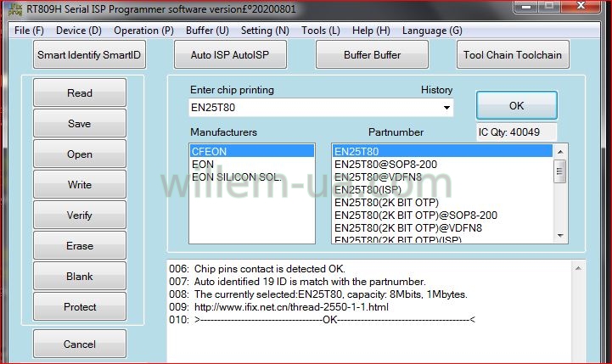Click the Partnumber list scrollbar thumb
The height and width of the screenshot is (364, 612).
[x=560, y=171]
